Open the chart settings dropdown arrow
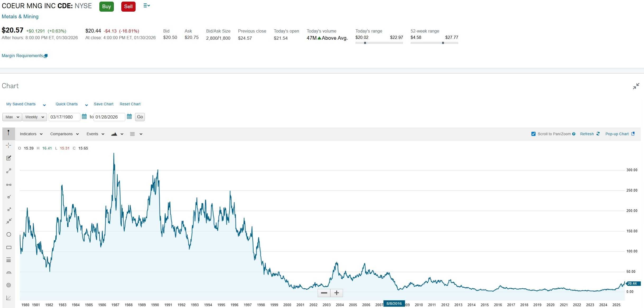The width and height of the screenshot is (644, 308). [x=141, y=134]
